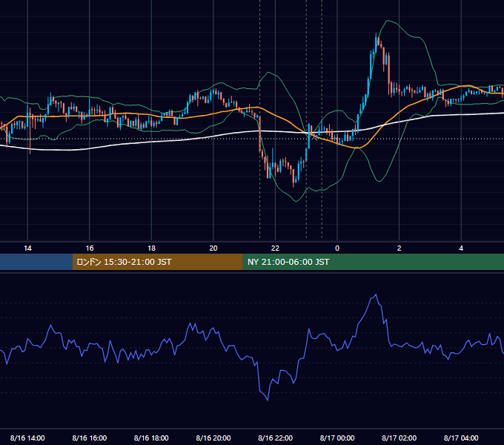This screenshot has width=504, height=445.
Task: Click hour label 0 on time axis
Action: (337, 248)
